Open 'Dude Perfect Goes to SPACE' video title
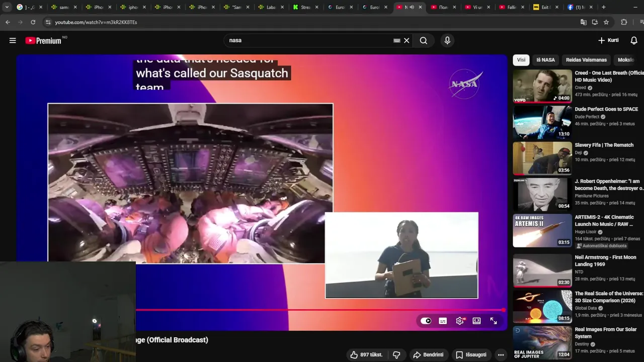The image size is (644, 362). coord(606,109)
